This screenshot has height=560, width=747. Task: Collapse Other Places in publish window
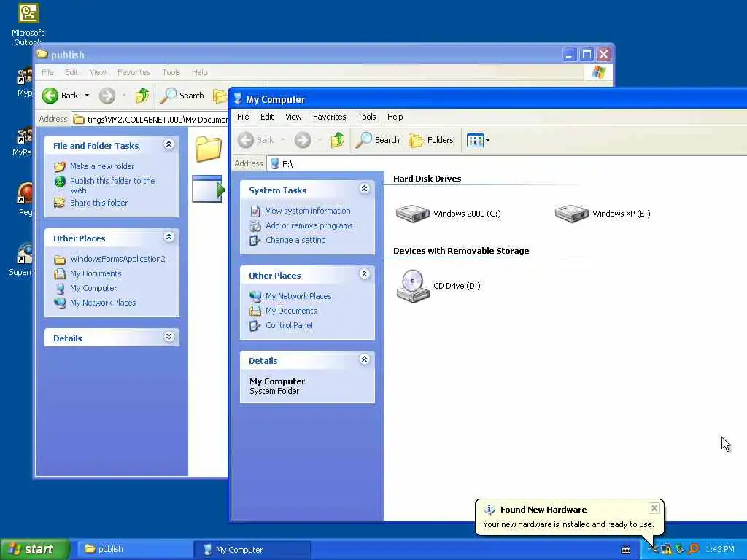[169, 237]
